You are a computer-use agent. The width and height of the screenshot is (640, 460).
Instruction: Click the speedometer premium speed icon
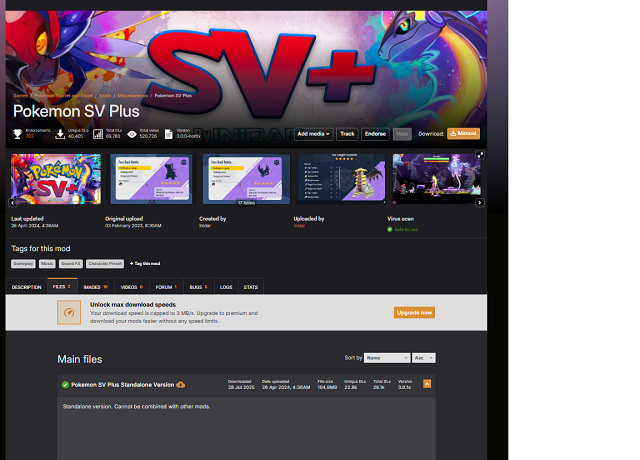tap(69, 313)
